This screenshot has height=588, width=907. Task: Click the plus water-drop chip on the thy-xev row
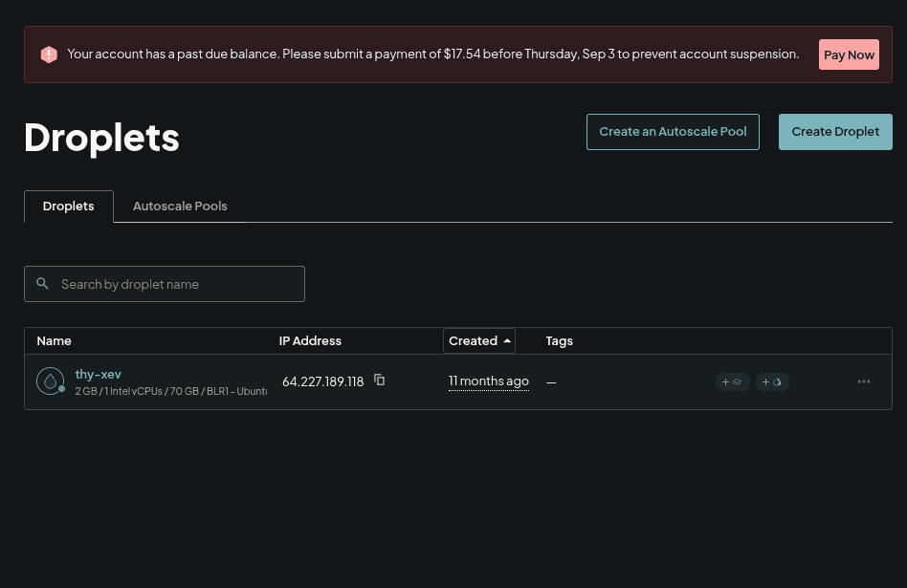[x=772, y=381]
